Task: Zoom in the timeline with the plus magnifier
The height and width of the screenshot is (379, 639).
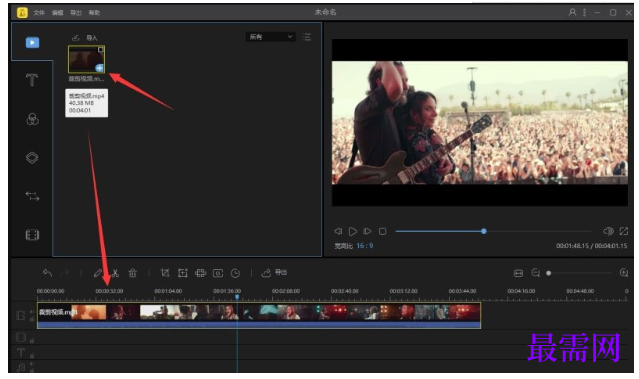Action: (624, 273)
